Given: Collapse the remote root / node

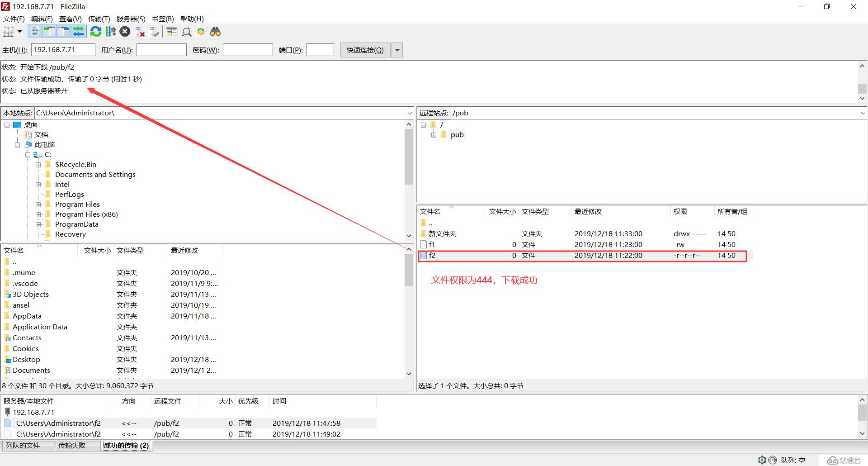Looking at the screenshot, I should (x=424, y=125).
